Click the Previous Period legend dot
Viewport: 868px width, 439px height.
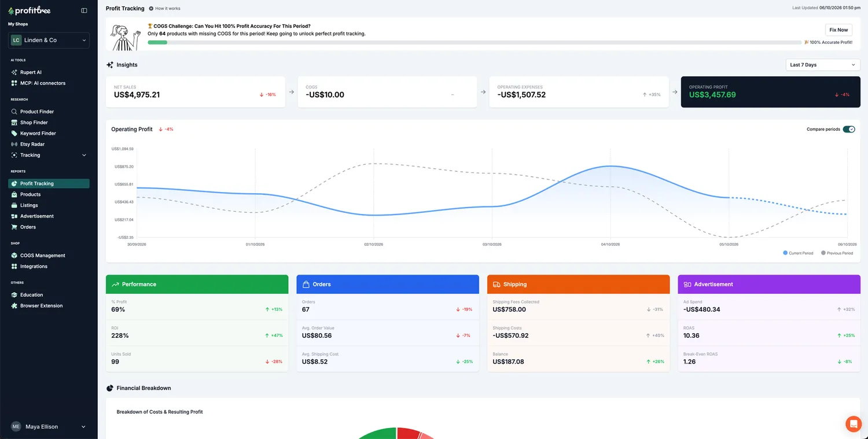tap(823, 253)
